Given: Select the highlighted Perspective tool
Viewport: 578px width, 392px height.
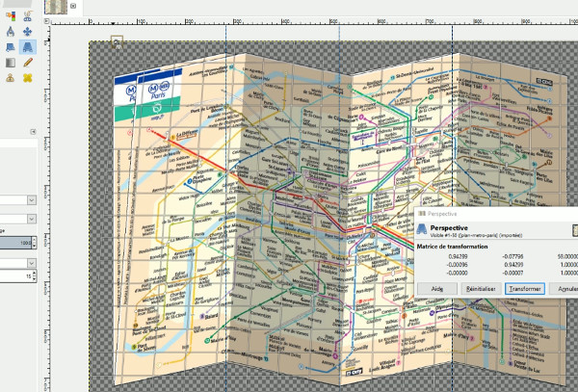Looking at the screenshot, I should coord(28,47).
